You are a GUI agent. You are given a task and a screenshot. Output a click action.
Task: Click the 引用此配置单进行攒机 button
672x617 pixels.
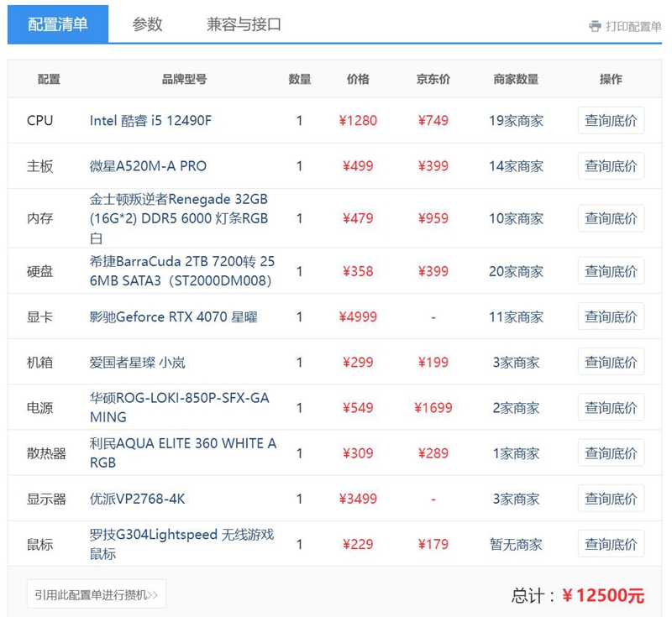coord(97,594)
